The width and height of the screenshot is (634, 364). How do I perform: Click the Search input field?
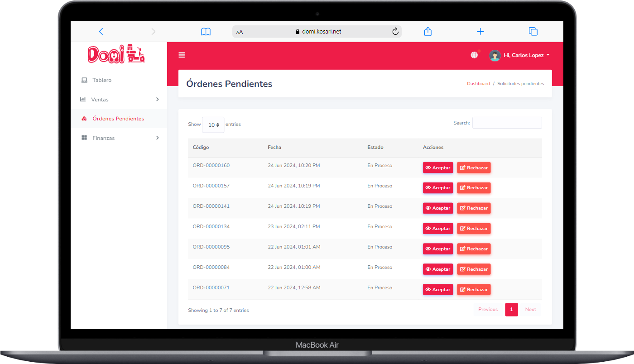pyautogui.click(x=507, y=123)
